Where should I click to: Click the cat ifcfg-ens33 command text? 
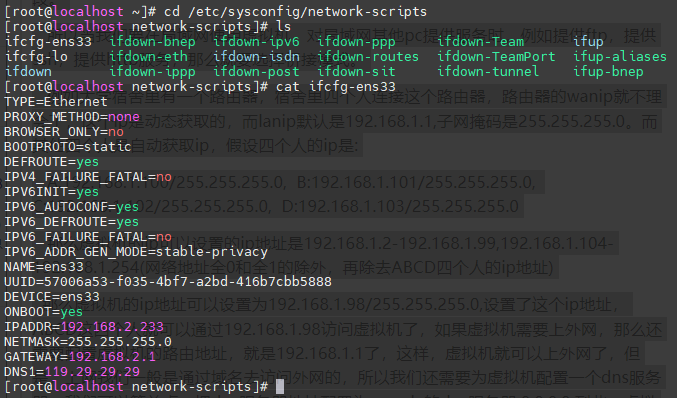click(336, 87)
